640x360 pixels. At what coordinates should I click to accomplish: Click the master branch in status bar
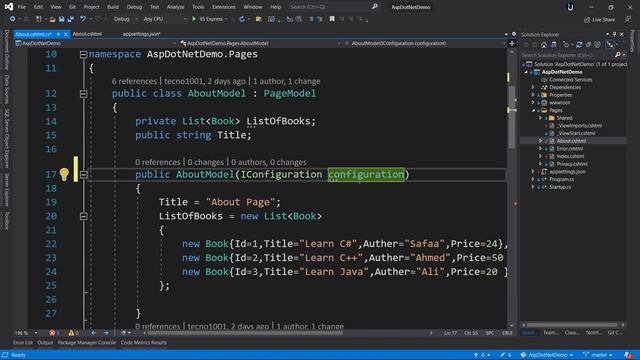tap(598, 355)
